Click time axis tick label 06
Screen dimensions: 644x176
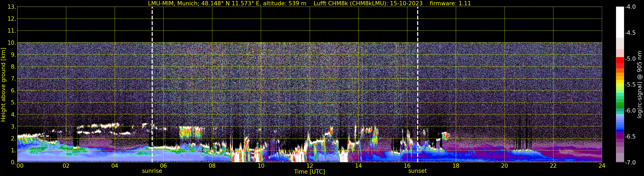(x=163, y=166)
